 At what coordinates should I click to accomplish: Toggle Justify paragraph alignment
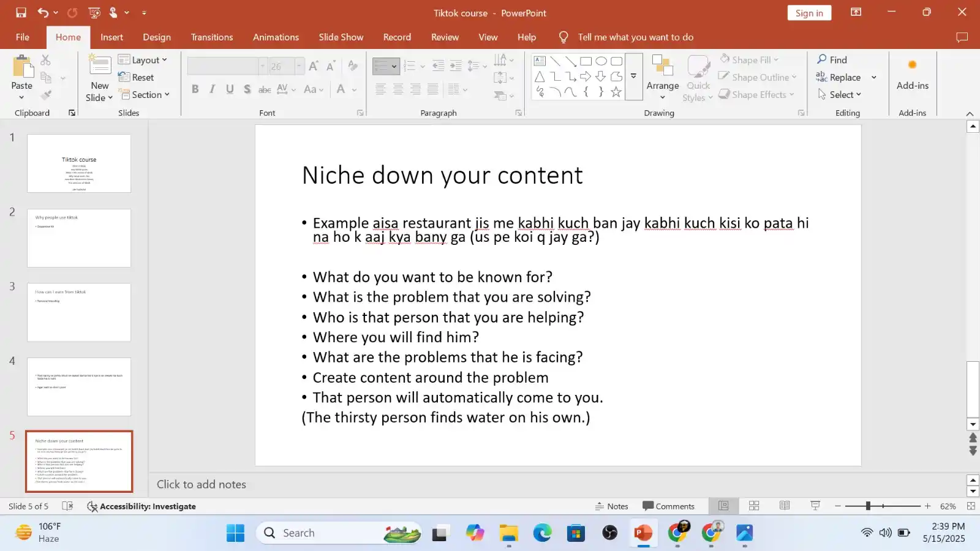pos(432,89)
